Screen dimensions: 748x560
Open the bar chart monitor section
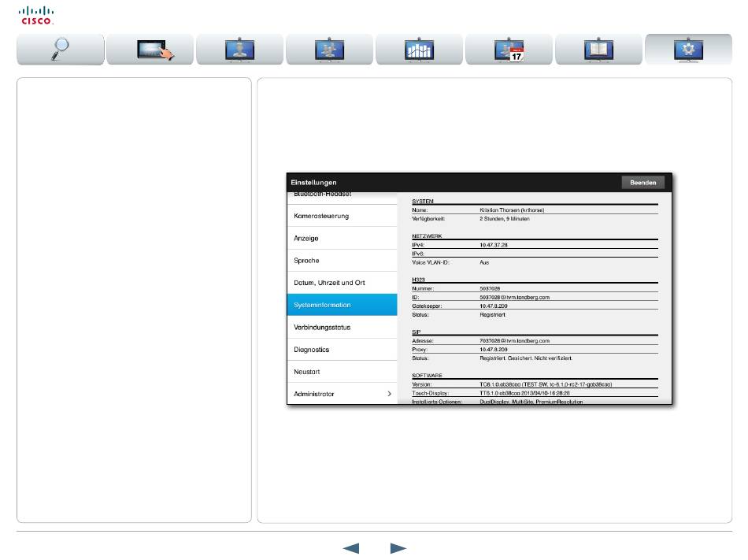pyautogui.click(x=420, y=49)
